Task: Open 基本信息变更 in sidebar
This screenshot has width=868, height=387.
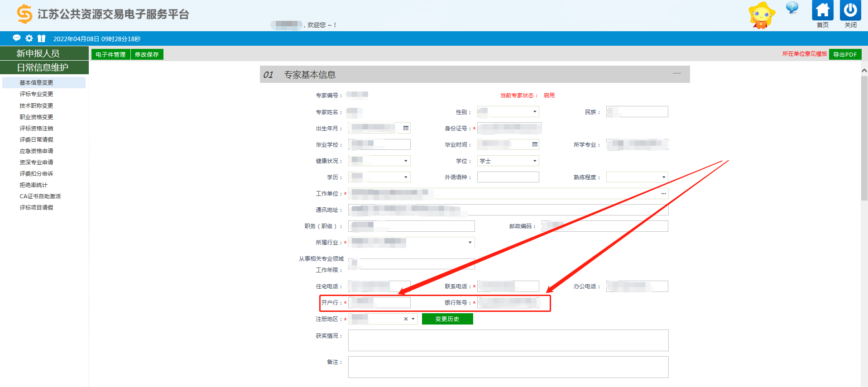Action: 44,82
